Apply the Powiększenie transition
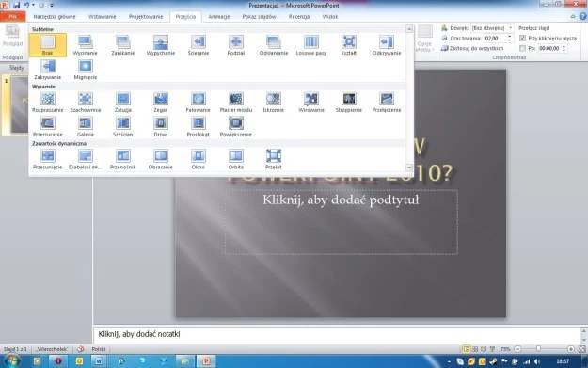The image size is (588, 368). pos(236,126)
